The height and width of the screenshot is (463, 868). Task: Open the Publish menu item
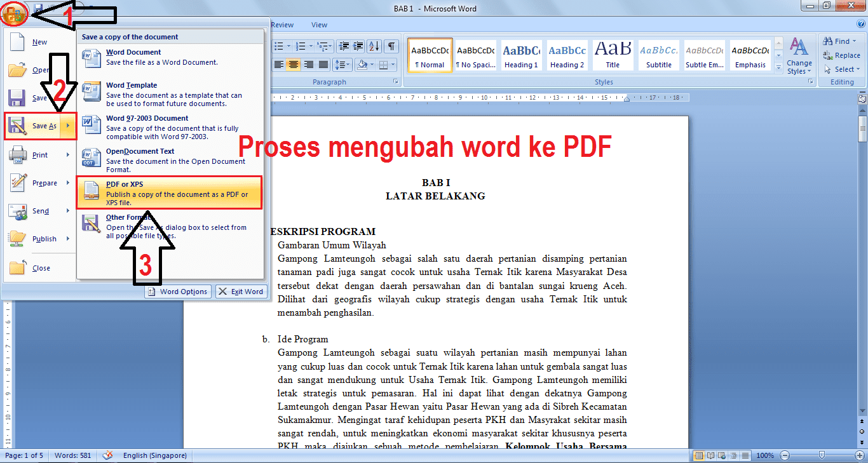39,239
